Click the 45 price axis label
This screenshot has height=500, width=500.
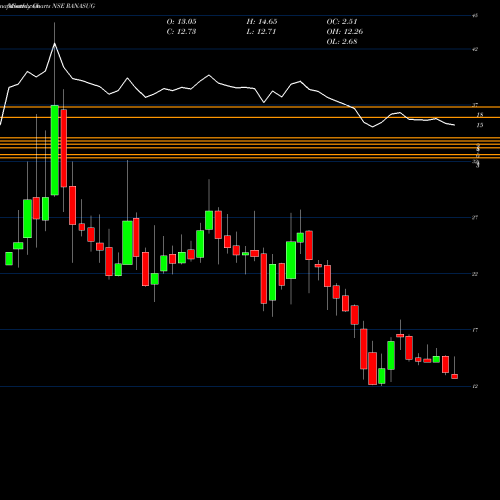tap(475, 15)
